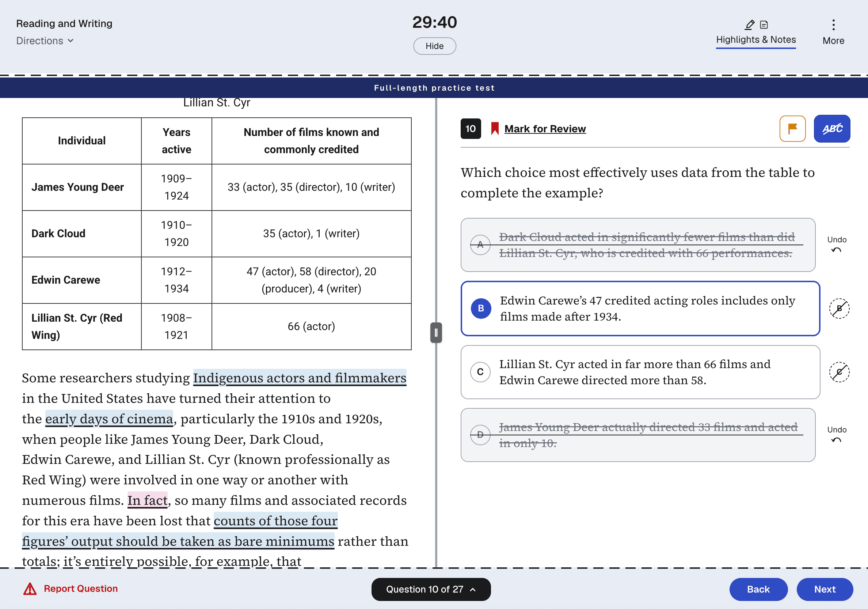This screenshot has width=868, height=609.
Task: Click the 'Lillian St. Cyr (Red Wing)' table cell
Action: (82, 326)
